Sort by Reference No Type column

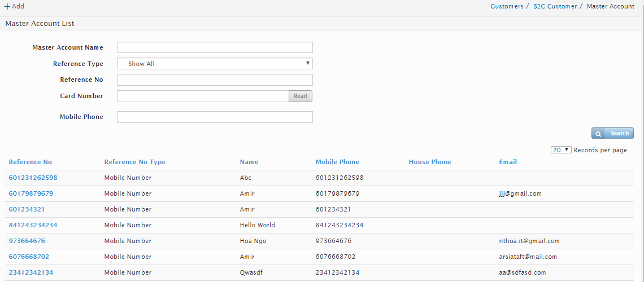pos(134,162)
